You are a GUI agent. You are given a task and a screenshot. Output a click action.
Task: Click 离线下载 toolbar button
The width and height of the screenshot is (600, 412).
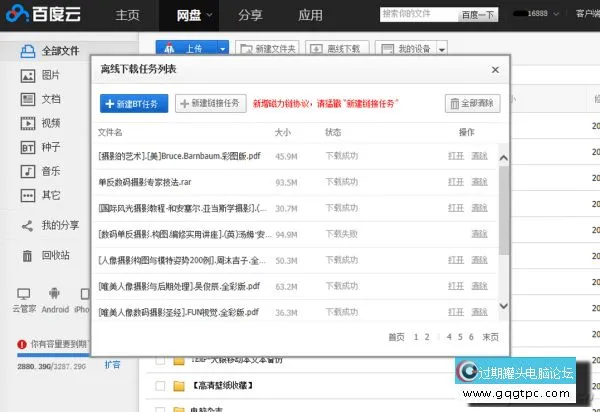(337, 49)
